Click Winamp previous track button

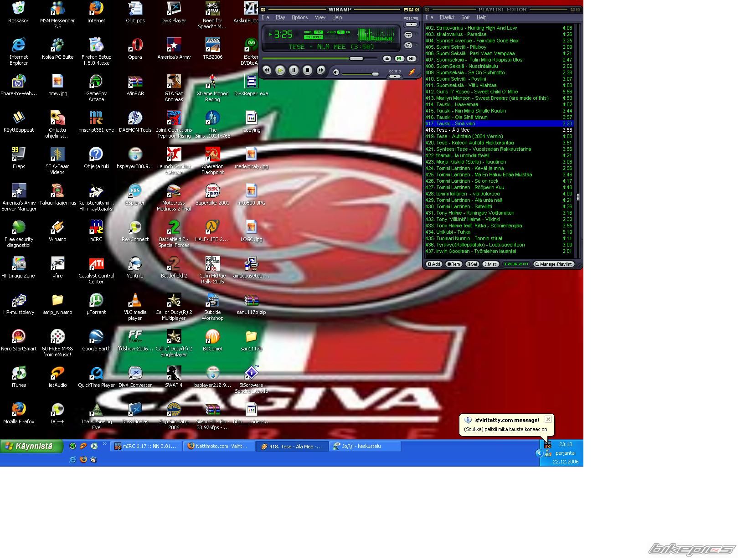click(267, 70)
